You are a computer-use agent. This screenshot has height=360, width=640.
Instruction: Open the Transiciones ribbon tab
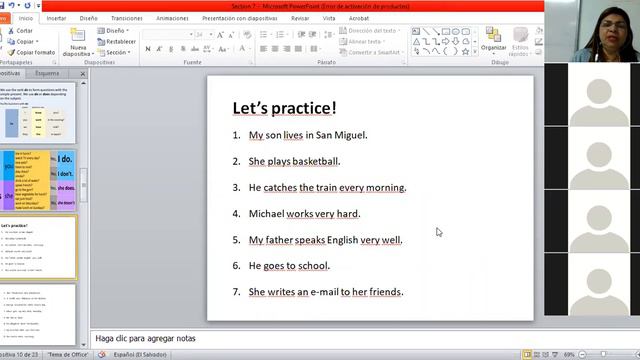pyautogui.click(x=127, y=18)
